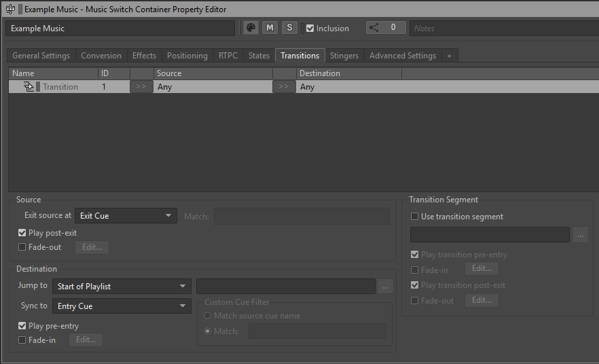Click the Transition row icon
The height and width of the screenshot is (364, 599).
pyautogui.click(x=29, y=87)
